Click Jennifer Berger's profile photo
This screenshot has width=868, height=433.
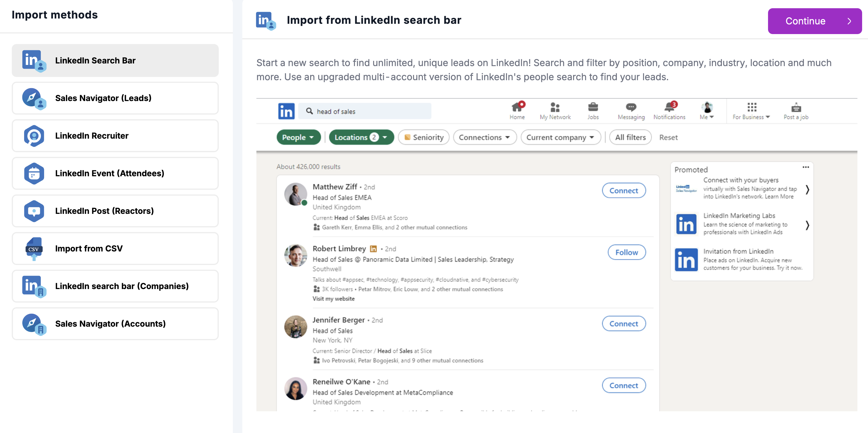pyautogui.click(x=296, y=326)
